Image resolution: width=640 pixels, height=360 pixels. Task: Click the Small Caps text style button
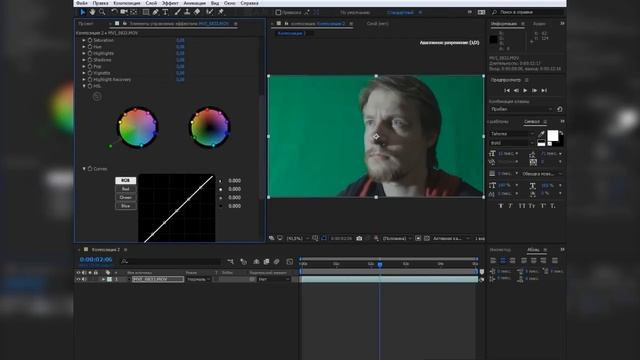click(531, 206)
